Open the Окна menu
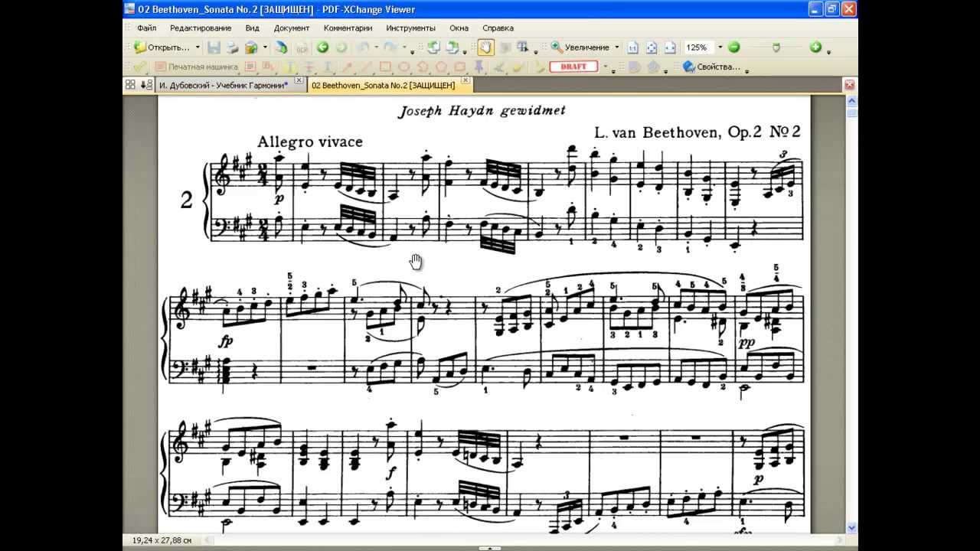 click(459, 28)
